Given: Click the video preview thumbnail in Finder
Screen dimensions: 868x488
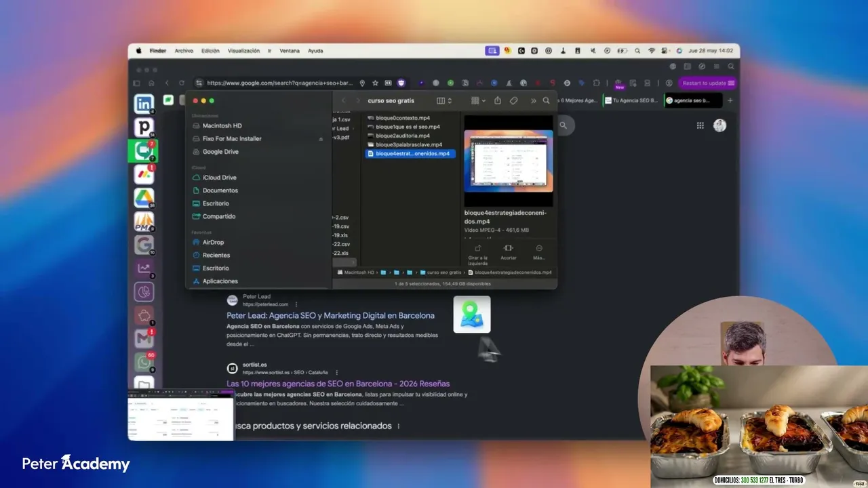Looking at the screenshot, I should point(509,161).
